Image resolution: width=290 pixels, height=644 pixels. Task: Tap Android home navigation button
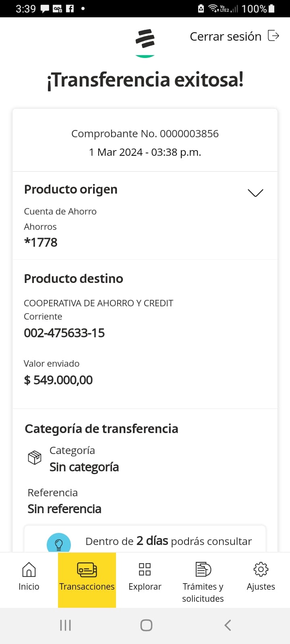tap(146, 625)
